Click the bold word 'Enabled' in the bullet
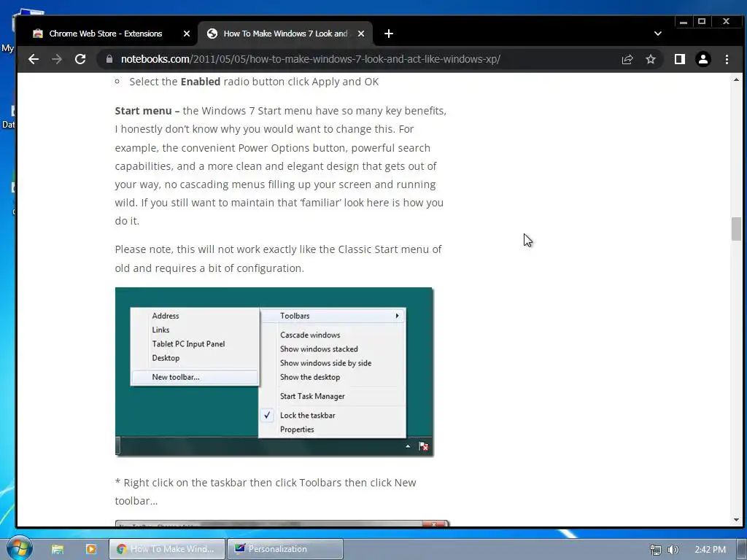This screenshot has width=747, height=560. 200,82
